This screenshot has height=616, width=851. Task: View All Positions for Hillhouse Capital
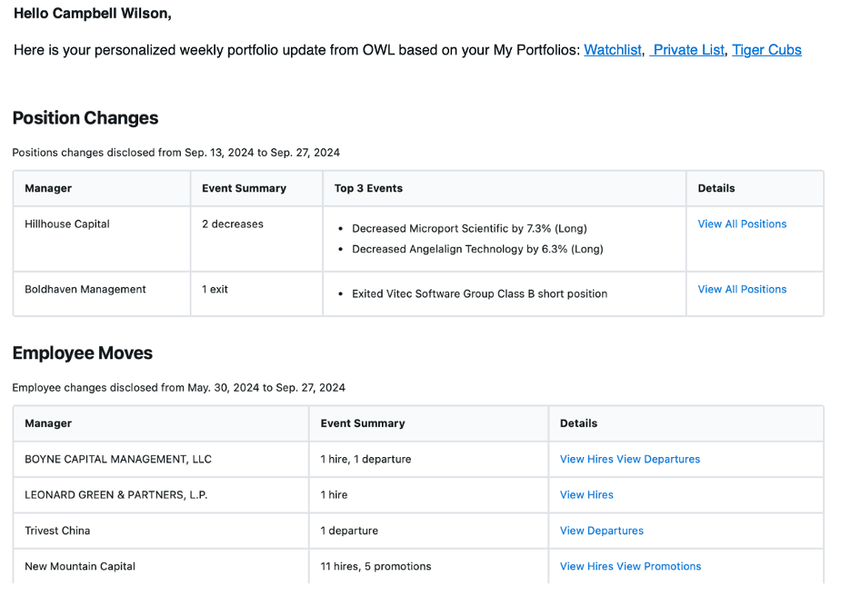tap(742, 224)
